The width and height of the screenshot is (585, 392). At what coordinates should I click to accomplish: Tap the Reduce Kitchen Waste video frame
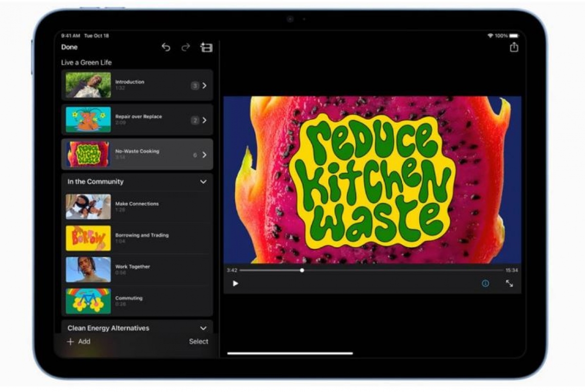pos(372,180)
